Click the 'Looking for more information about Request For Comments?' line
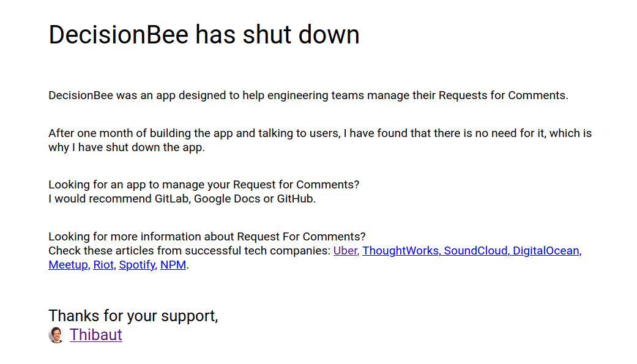637x364 pixels. tap(207, 236)
